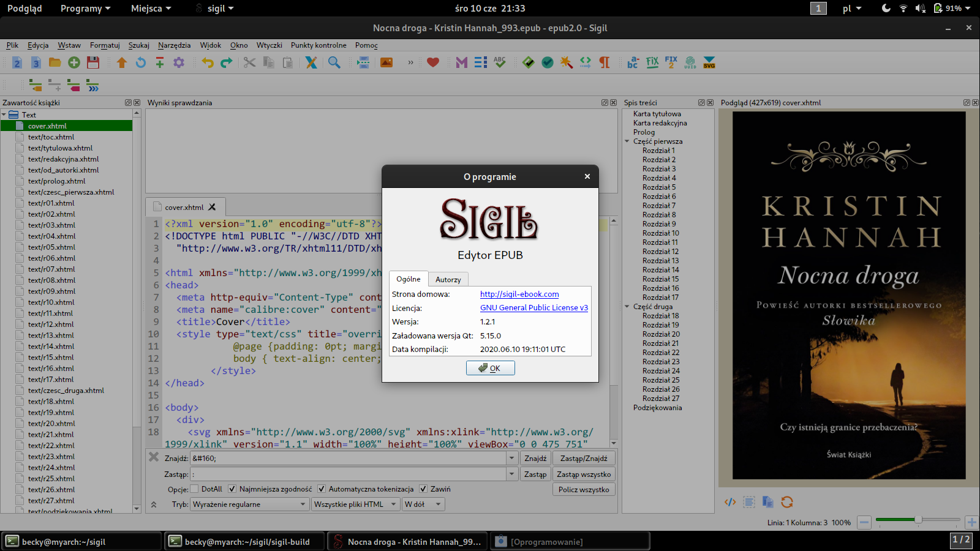Screen dimensions: 980x551
Task: Click the blue X-pencil editor toolbar icon
Action: coord(311,62)
